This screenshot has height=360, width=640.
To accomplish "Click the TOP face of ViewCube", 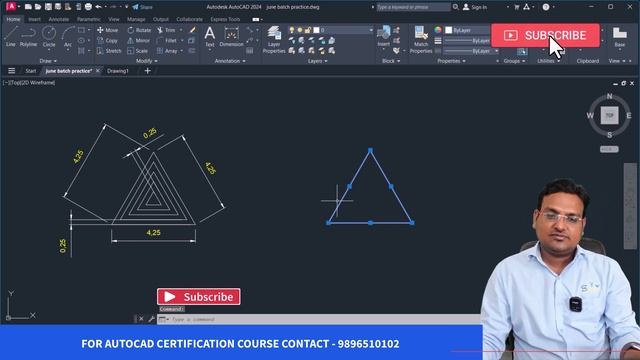I will click(609, 115).
